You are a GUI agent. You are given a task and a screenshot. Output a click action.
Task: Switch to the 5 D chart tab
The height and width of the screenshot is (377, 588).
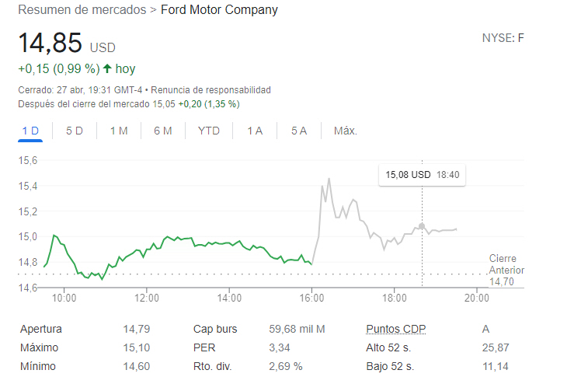pyautogui.click(x=75, y=131)
